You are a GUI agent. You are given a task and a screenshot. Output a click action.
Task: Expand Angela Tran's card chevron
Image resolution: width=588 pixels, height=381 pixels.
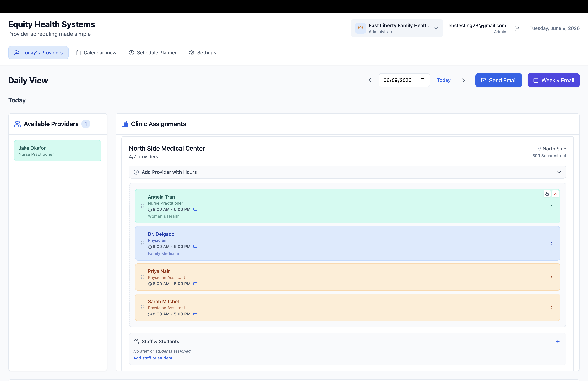[551, 206]
